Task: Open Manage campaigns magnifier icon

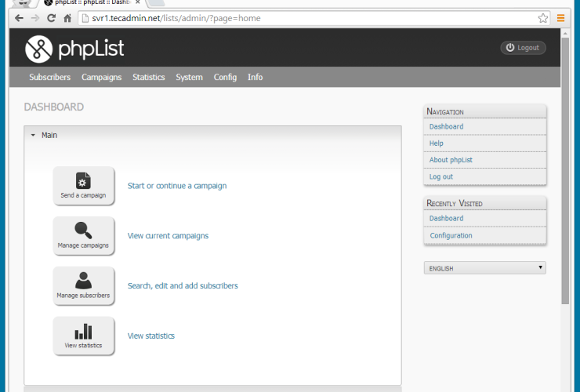Action: tap(83, 231)
